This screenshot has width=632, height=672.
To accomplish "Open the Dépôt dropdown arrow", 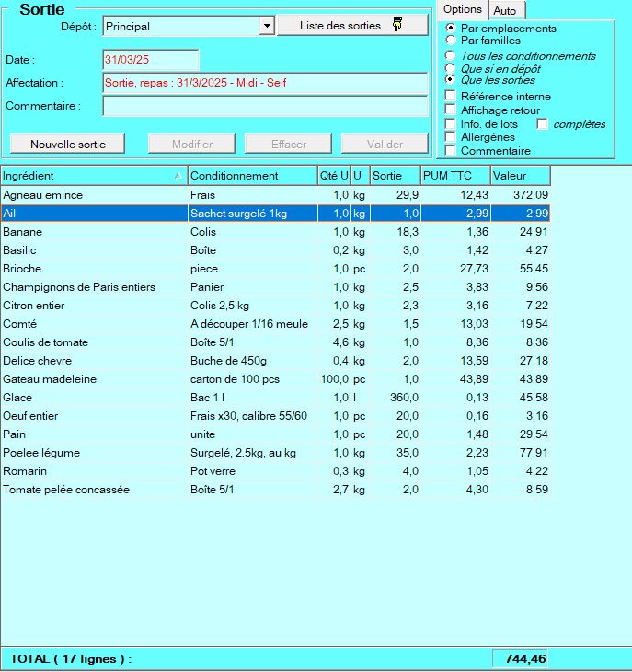I will 267,27.
